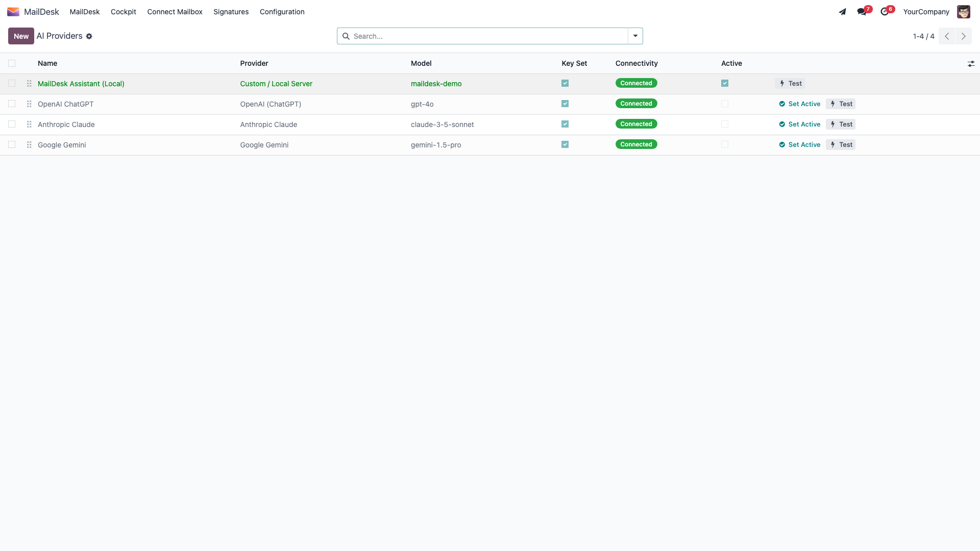Viewport: 980px width, 551px height.
Task: Sort by Active column header
Action: (x=731, y=63)
